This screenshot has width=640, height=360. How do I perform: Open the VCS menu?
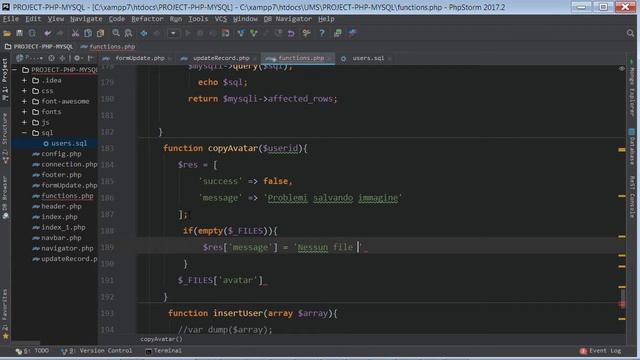pos(221,19)
